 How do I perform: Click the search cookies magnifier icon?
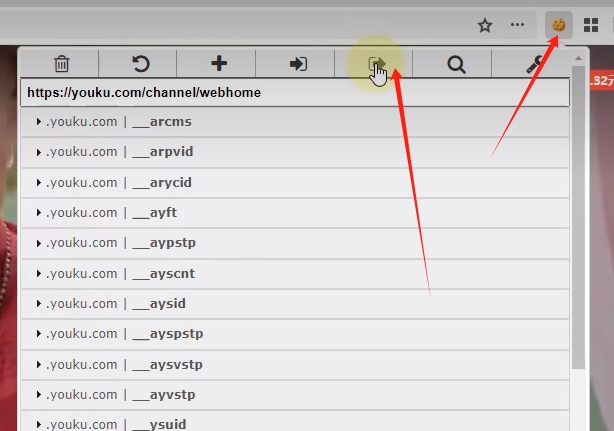456,65
